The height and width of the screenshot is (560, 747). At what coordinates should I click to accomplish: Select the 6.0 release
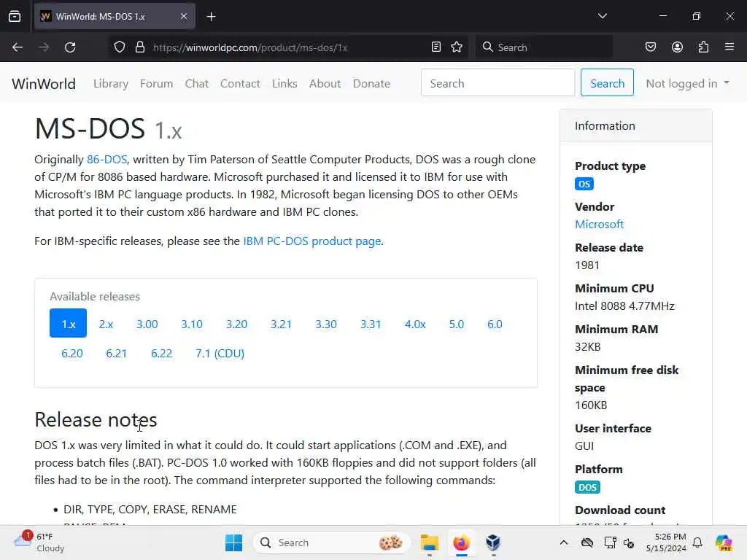click(495, 324)
